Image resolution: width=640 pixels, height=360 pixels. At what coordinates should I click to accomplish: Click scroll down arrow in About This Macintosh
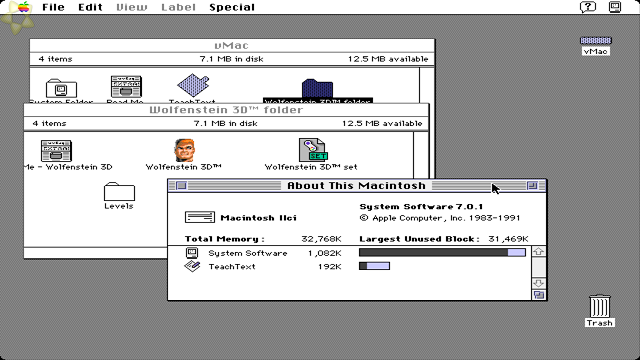(x=538, y=283)
